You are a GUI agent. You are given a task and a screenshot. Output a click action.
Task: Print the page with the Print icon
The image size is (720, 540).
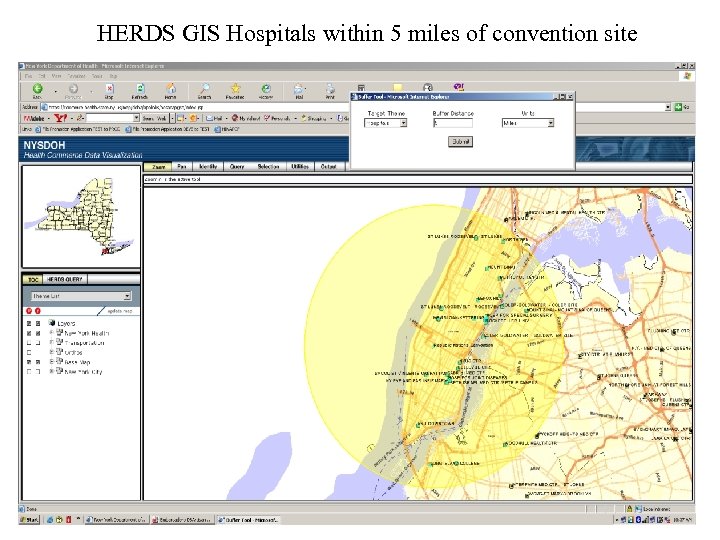[330, 88]
